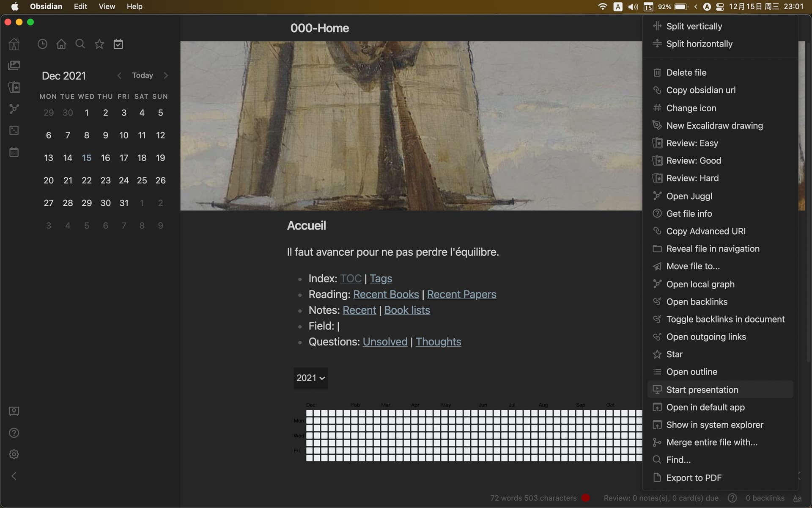Select Review: Good in the context menu
This screenshot has width=812, height=508.
(x=693, y=160)
